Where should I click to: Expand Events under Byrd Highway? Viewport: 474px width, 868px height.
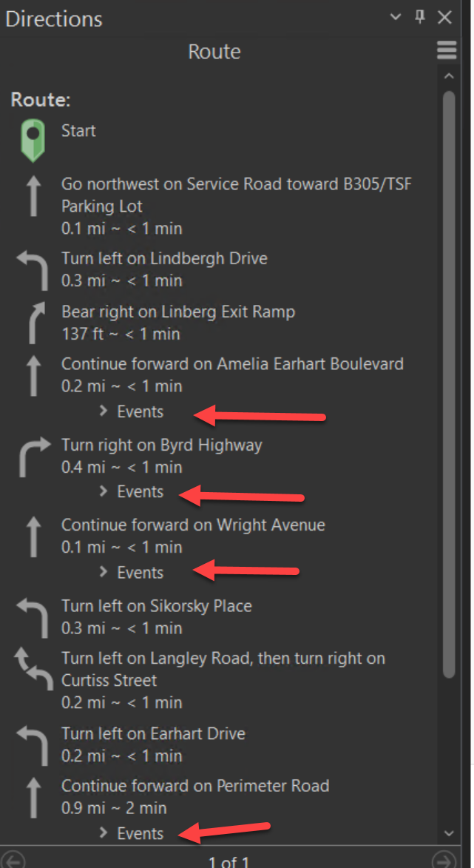(x=130, y=491)
